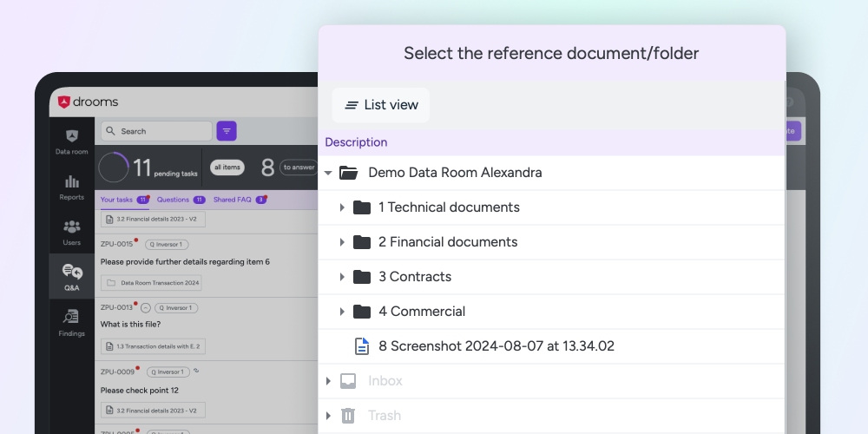Toggle the 'to answer' filter pill
Image resolution: width=868 pixels, height=434 pixels.
coord(299,168)
